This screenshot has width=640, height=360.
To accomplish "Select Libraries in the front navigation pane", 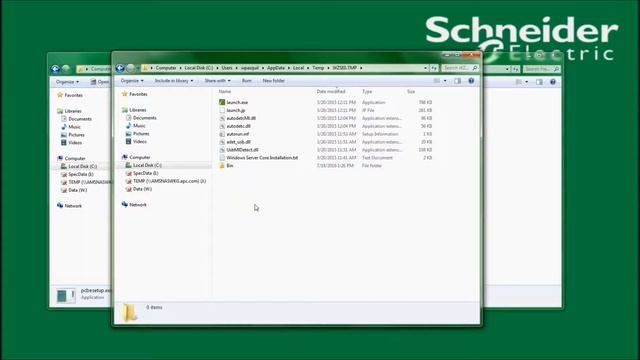I will point(138,110).
